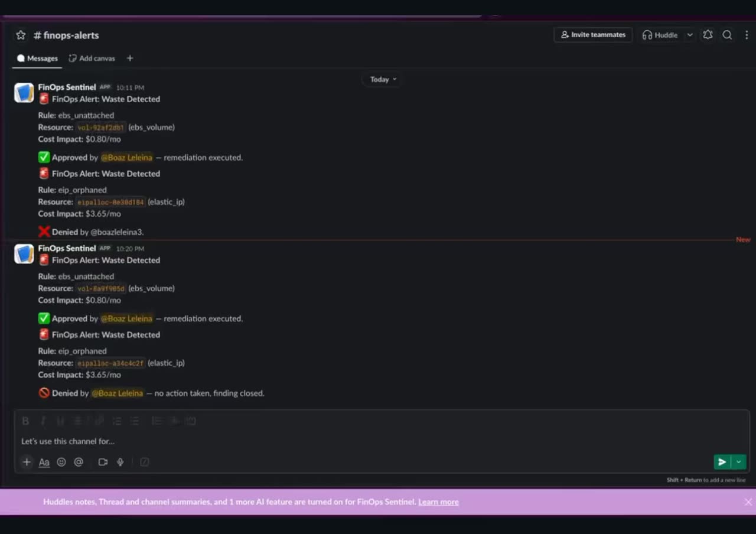Open the finops-alerts channel name header
The height and width of the screenshot is (534, 756).
tap(66, 35)
